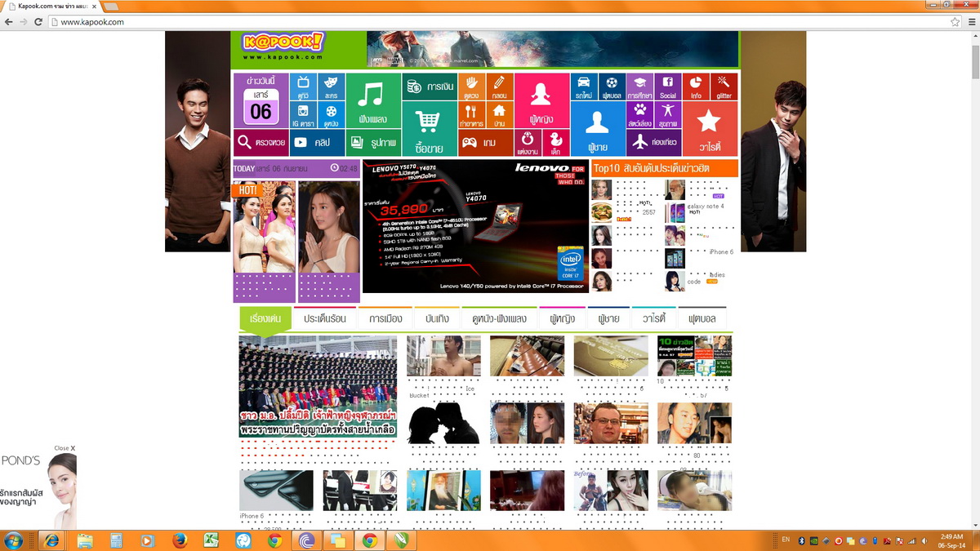
Task: Open the การเงิน finance tile
Action: 430,87
